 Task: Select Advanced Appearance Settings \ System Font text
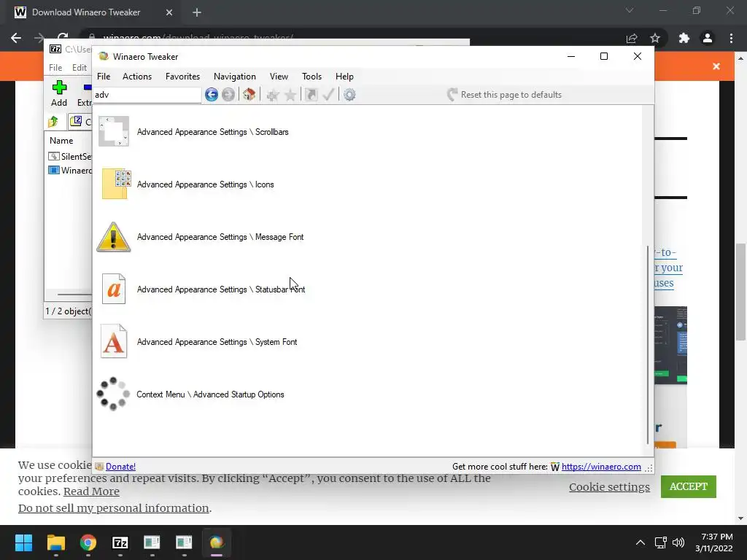tap(217, 342)
